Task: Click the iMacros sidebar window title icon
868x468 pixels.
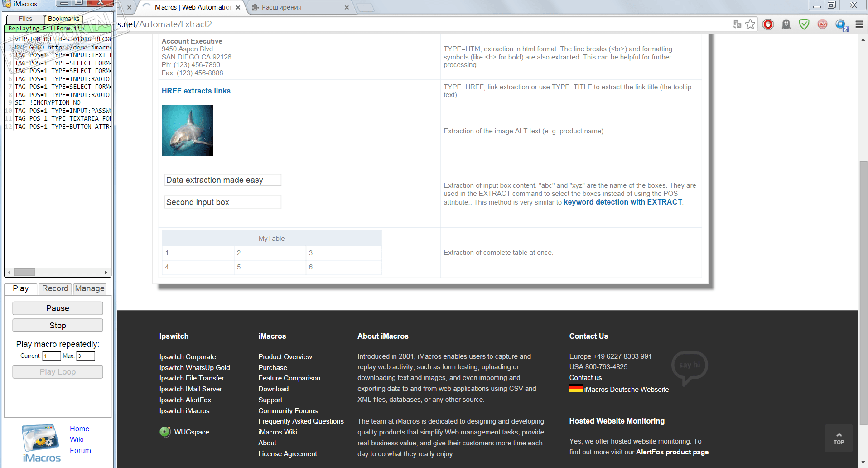Action: point(7,4)
